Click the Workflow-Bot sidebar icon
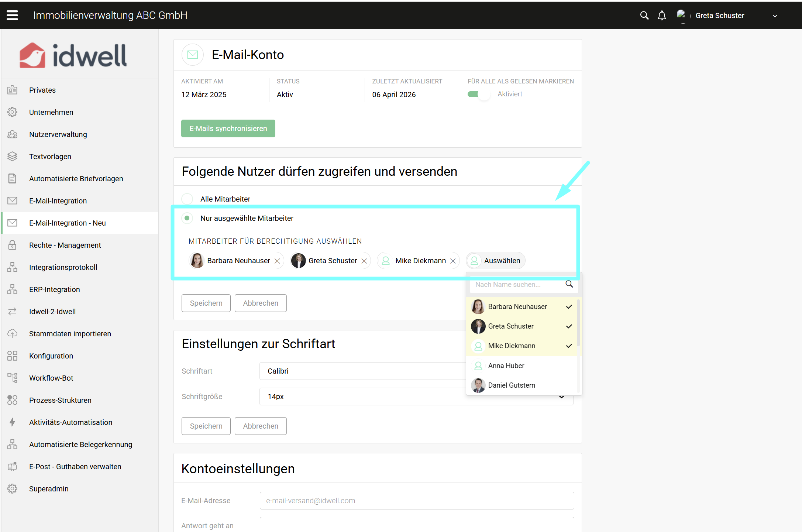 click(12, 378)
